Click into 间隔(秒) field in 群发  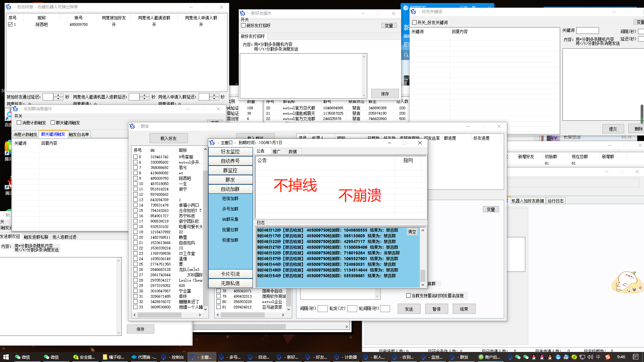(322, 309)
